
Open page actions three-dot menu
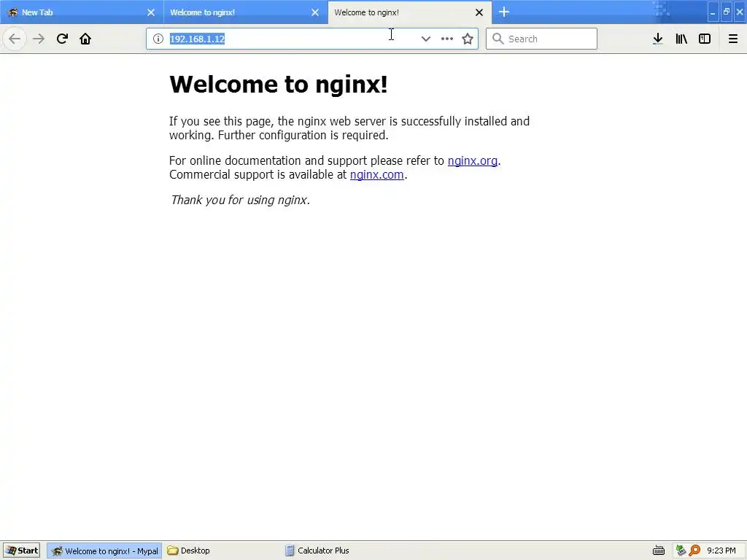[447, 39]
